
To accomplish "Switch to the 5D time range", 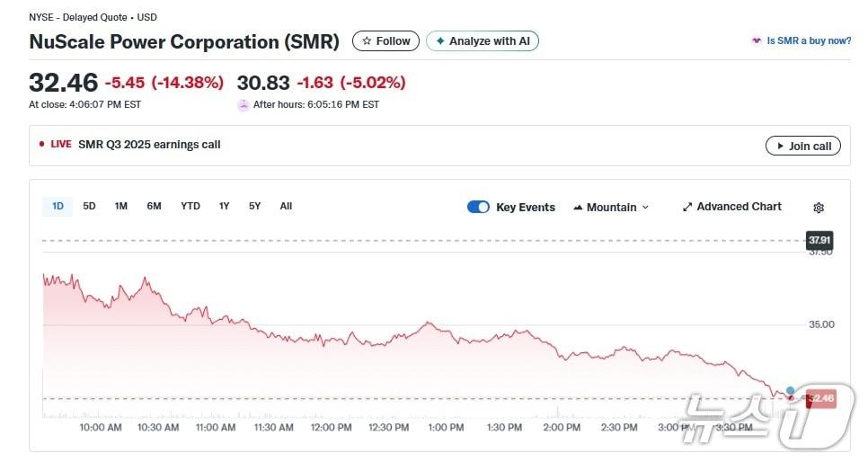I will point(89,206).
